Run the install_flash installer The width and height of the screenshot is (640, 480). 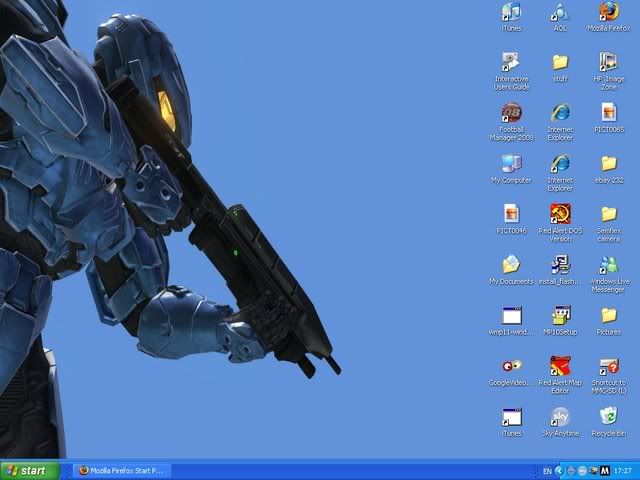click(560, 270)
